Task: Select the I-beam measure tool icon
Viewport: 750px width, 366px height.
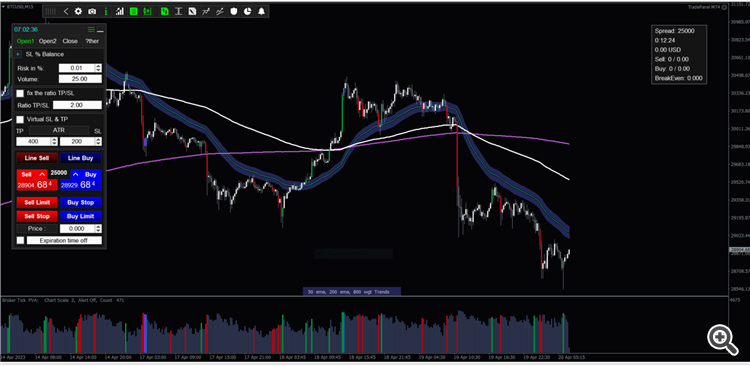Action: click(x=178, y=11)
